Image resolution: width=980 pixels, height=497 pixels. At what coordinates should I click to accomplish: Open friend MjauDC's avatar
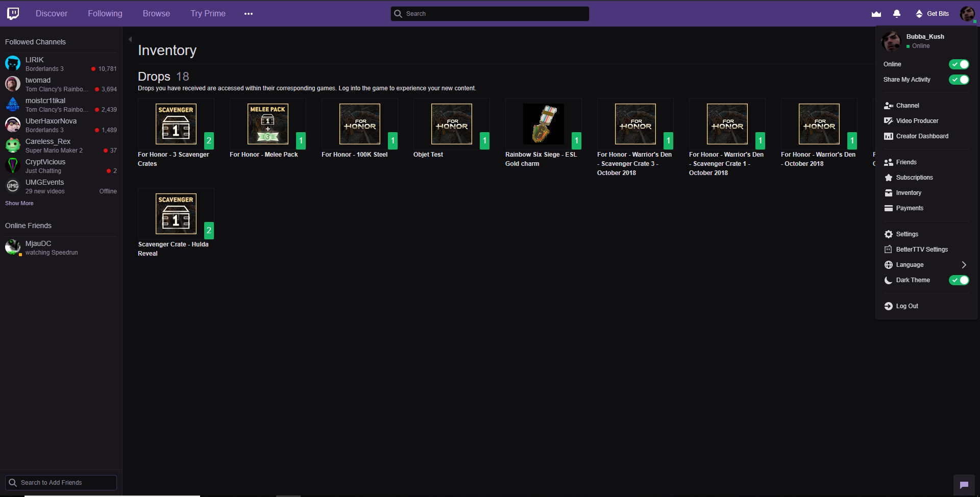point(13,247)
